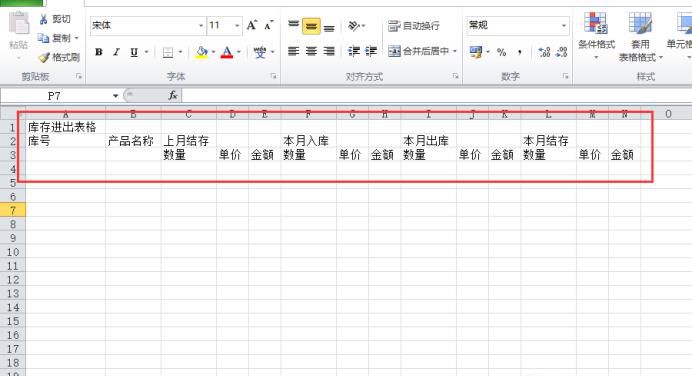Toggle Italic formatting
This screenshot has height=376, width=692.
(116, 52)
